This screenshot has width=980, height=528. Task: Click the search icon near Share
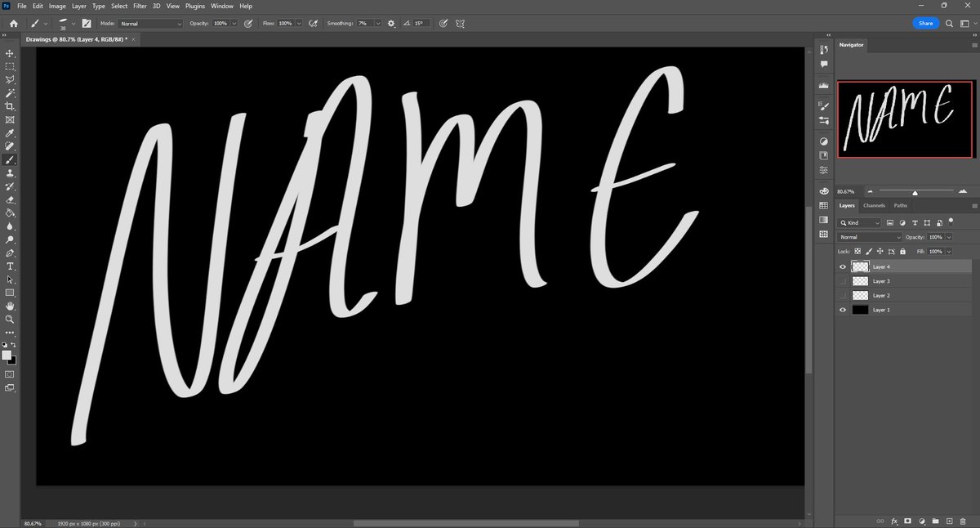(x=950, y=24)
